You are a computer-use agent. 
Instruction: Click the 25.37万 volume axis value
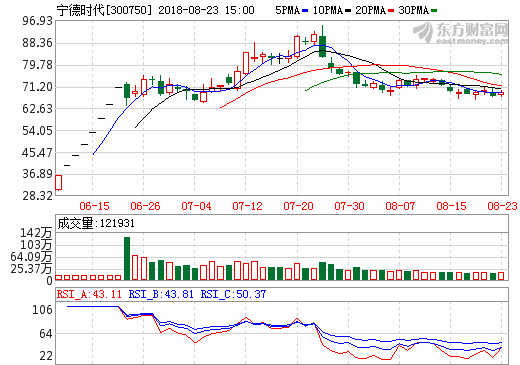(x=31, y=268)
